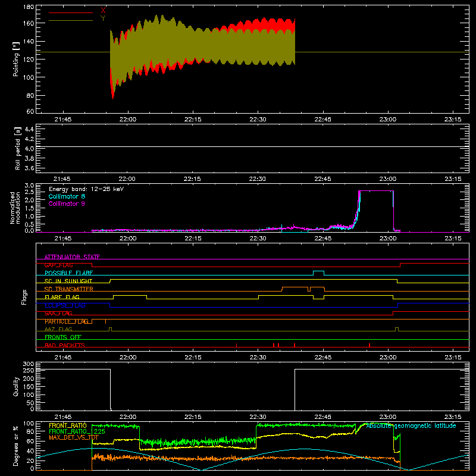Click the '180' tick on Pointing axis
The height and width of the screenshot is (476, 476).
click(29, 7)
